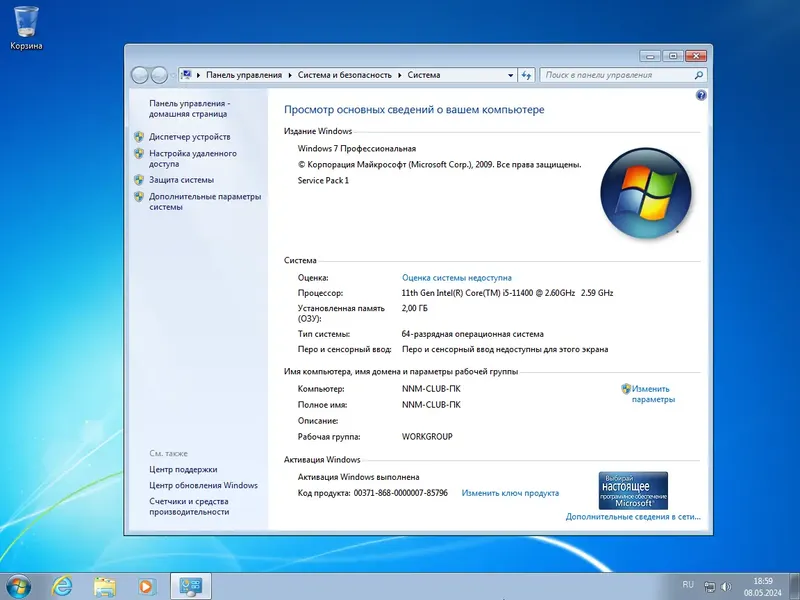Click the search magnifier icon
The image size is (800, 600).
(x=698, y=75)
